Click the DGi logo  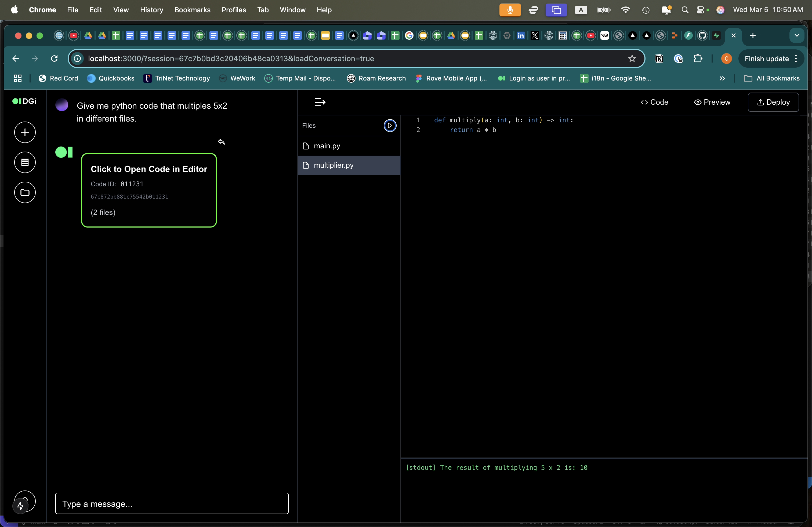pos(24,101)
